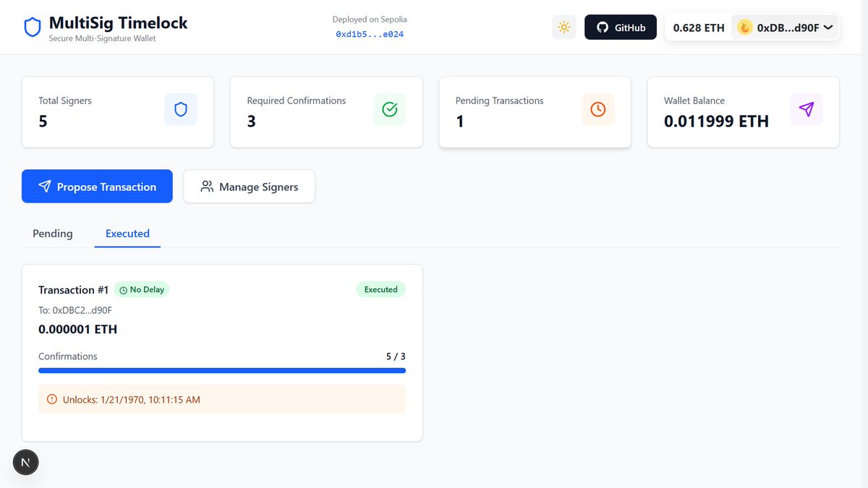Click the confirmations progress bar

(x=222, y=370)
